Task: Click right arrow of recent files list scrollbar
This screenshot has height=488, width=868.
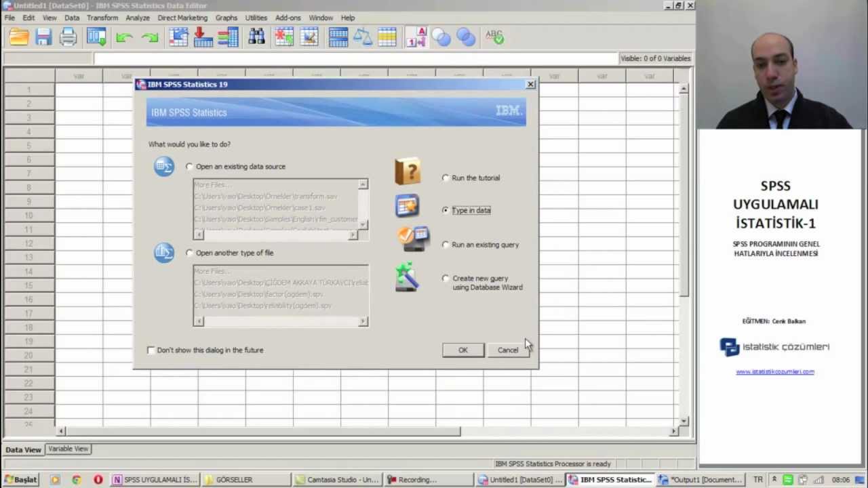Action: coord(363,321)
